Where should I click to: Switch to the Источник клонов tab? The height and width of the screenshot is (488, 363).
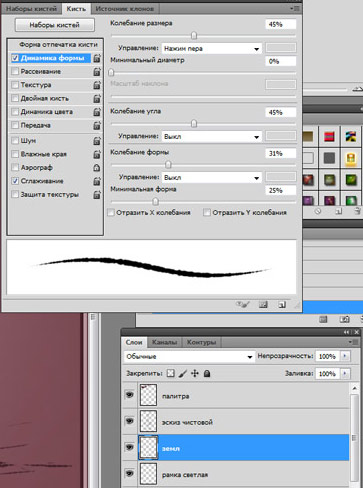tap(125, 9)
